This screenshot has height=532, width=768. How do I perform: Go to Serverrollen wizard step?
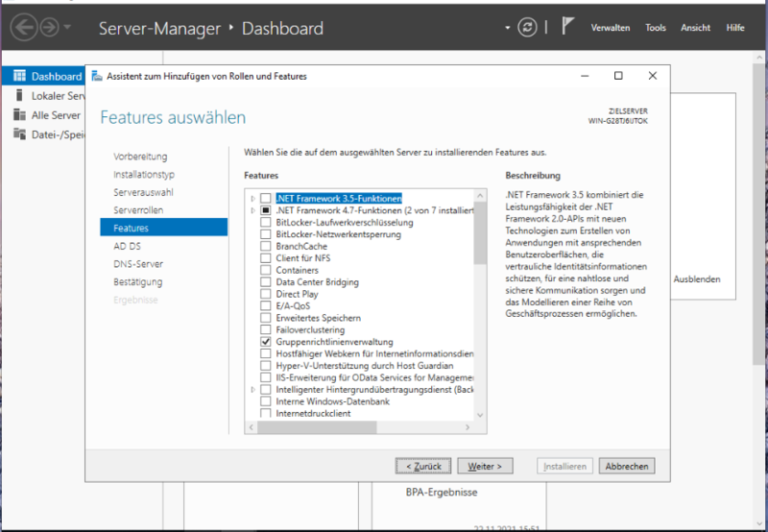click(138, 209)
